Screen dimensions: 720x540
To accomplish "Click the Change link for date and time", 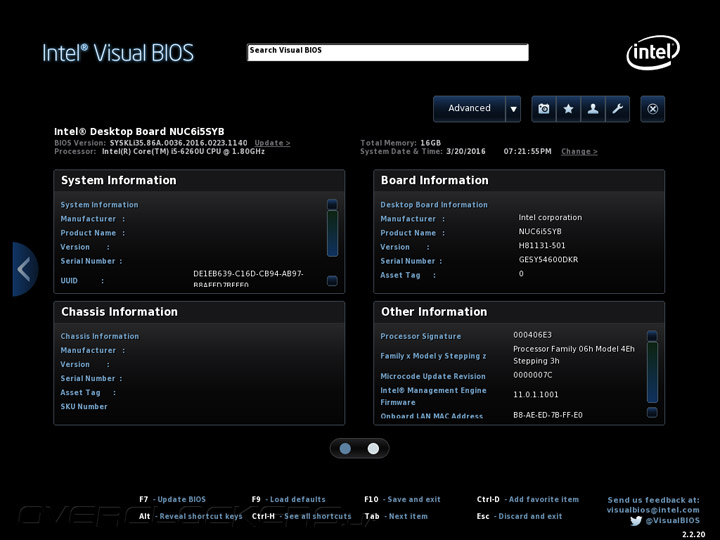I will [579, 152].
